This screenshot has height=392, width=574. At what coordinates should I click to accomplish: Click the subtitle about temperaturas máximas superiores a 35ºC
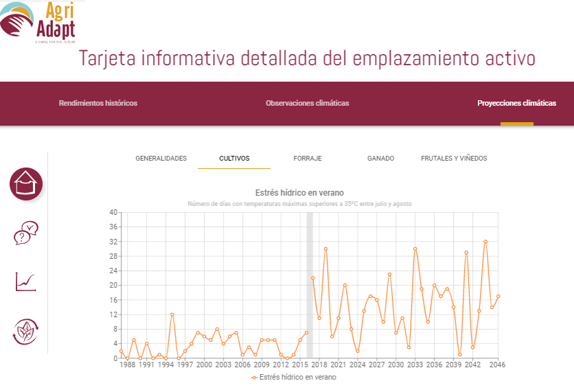tap(299, 204)
